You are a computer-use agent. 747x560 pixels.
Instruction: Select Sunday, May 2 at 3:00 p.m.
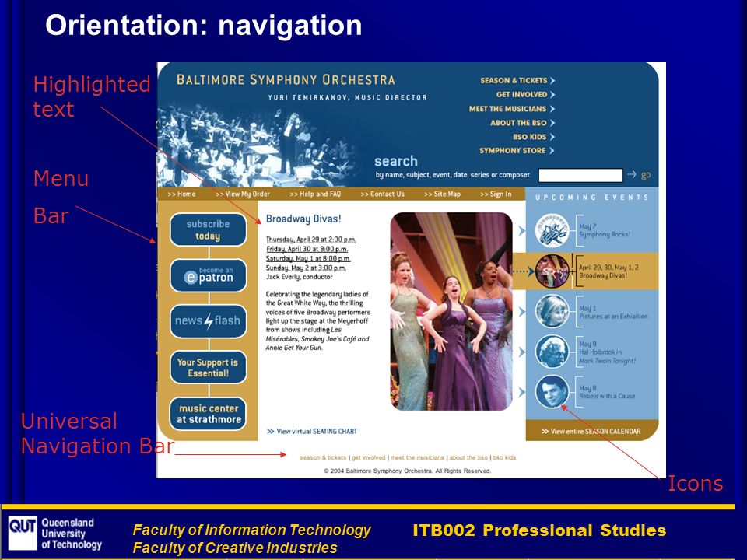tap(306, 268)
